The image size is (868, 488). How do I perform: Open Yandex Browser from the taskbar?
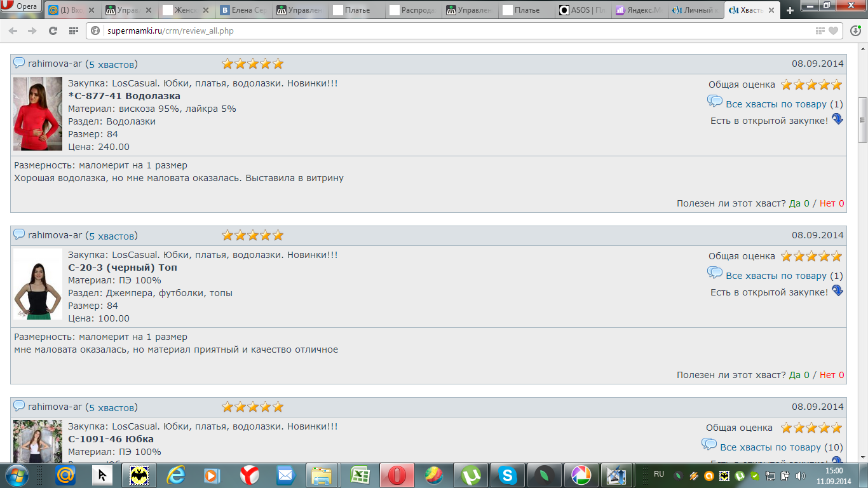pos(249,475)
